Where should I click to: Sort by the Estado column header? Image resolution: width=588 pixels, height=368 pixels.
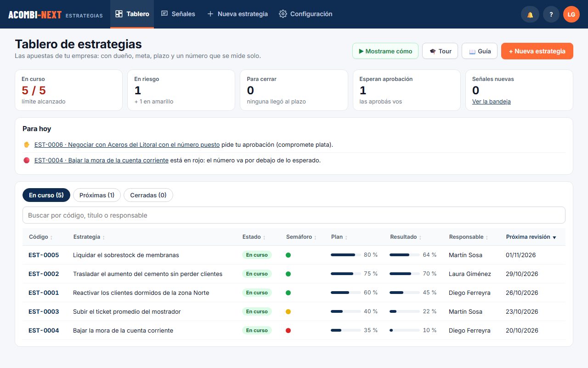pos(254,237)
